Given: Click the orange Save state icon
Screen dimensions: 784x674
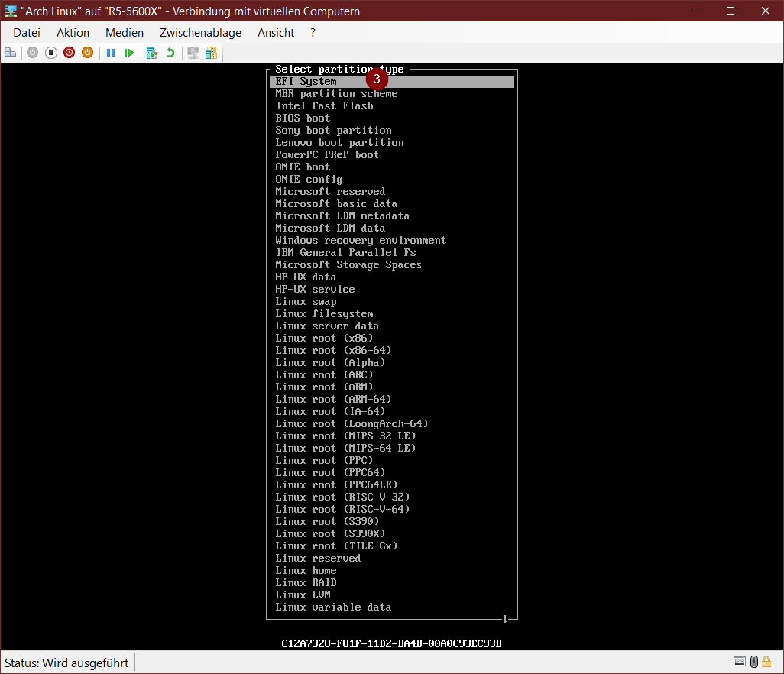Looking at the screenshot, I should [x=87, y=53].
